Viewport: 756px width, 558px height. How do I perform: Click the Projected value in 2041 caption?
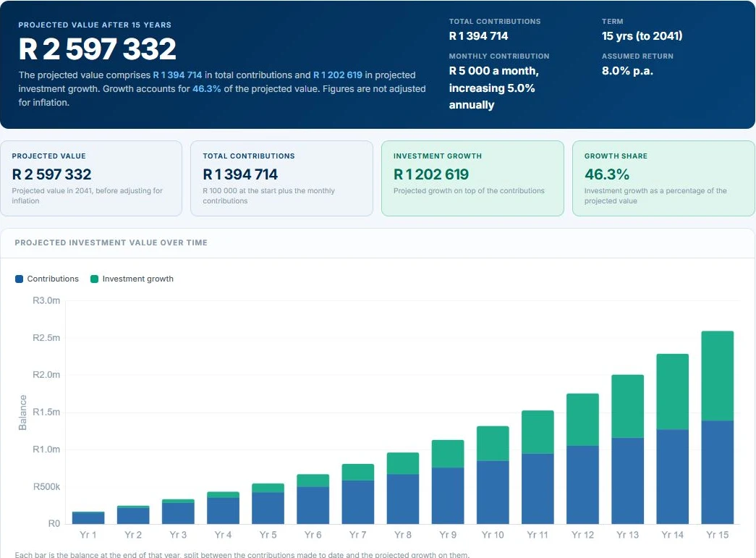pyautogui.click(x=88, y=196)
